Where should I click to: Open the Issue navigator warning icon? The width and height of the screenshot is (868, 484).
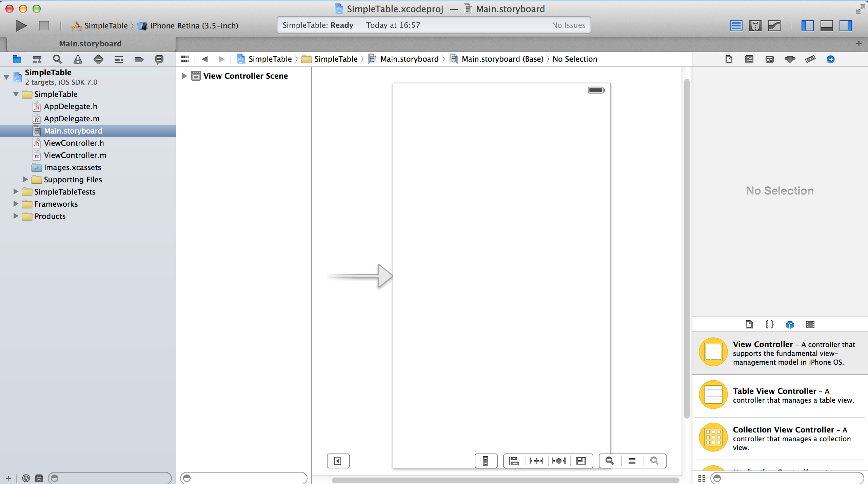click(x=78, y=59)
